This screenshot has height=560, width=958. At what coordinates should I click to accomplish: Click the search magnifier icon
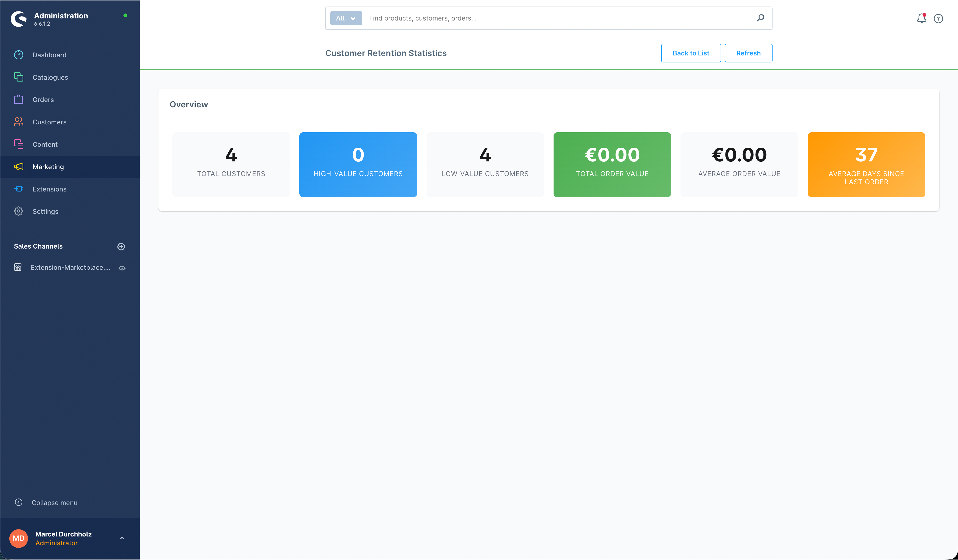(760, 18)
